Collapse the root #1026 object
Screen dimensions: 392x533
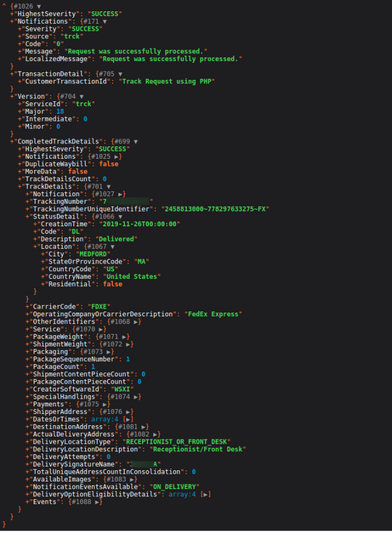(39, 6)
